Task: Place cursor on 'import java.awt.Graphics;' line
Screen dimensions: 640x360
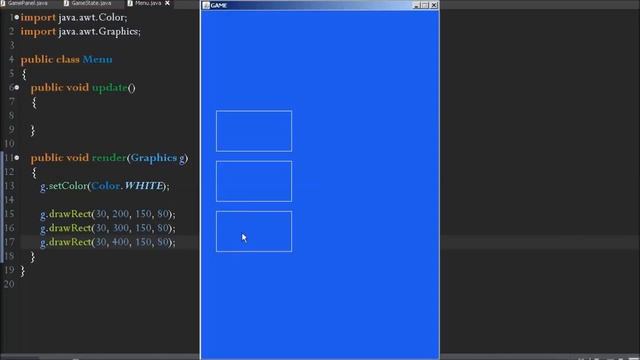Action: click(80, 31)
